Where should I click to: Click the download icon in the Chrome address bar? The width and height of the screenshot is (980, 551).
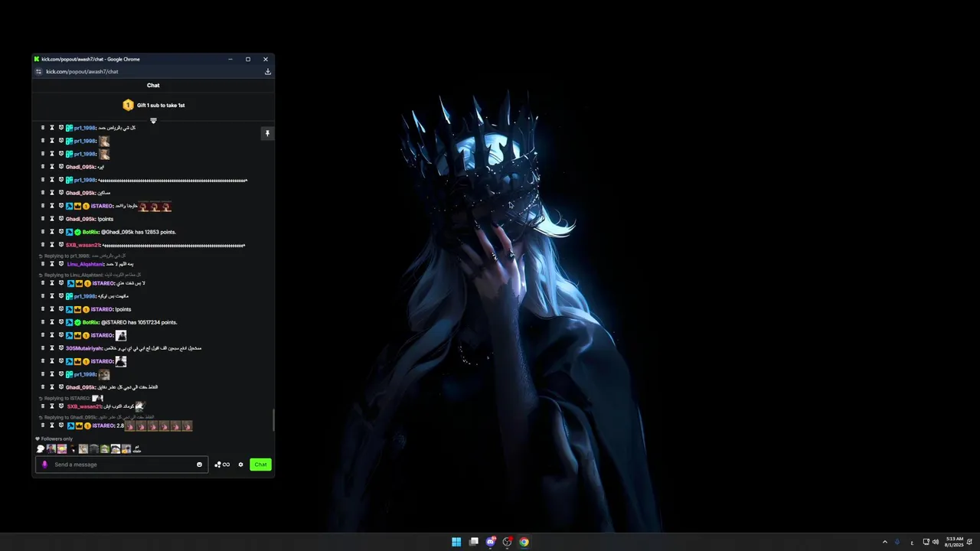(x=267, y=72)
